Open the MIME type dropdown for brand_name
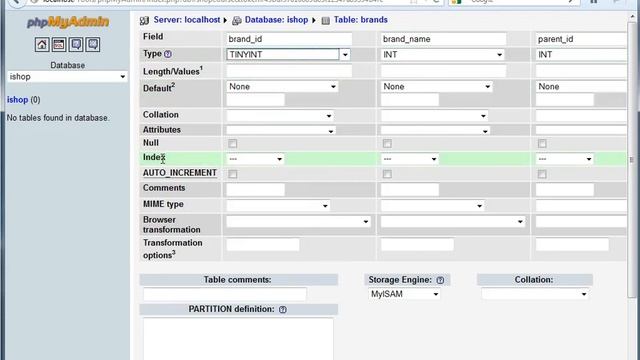Screen dimensions: 640x360 coord(432,205)
